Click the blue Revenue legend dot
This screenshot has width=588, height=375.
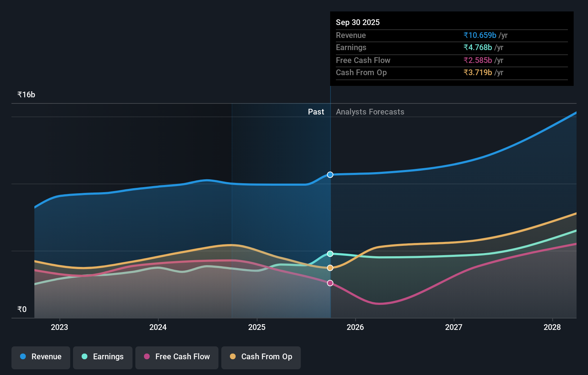pyautogui.click(x=24, y=357)
